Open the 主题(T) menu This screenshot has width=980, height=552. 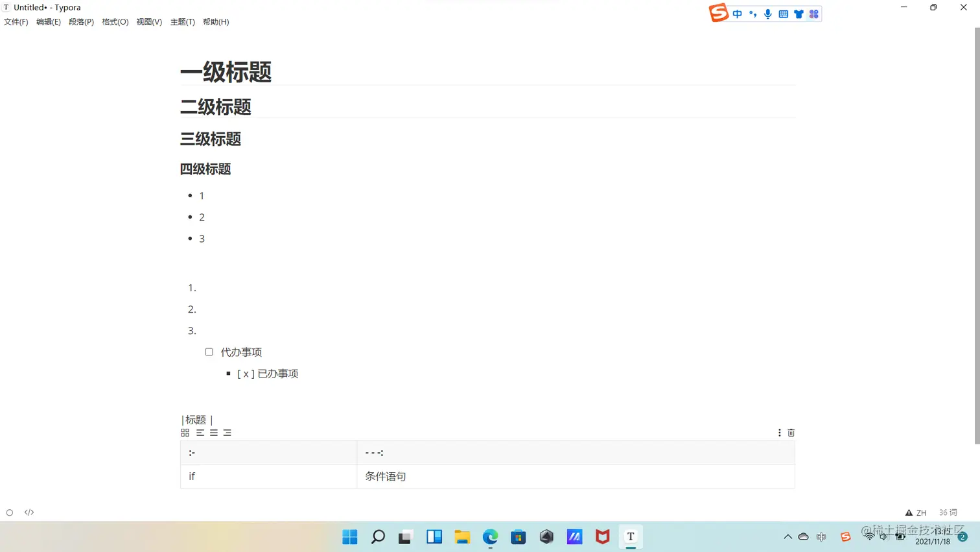(183, 22)
